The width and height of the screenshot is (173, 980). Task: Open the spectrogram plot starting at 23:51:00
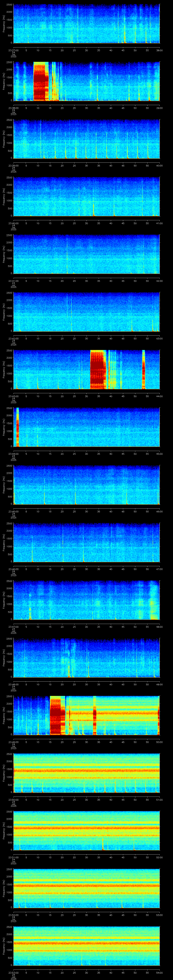87,831
